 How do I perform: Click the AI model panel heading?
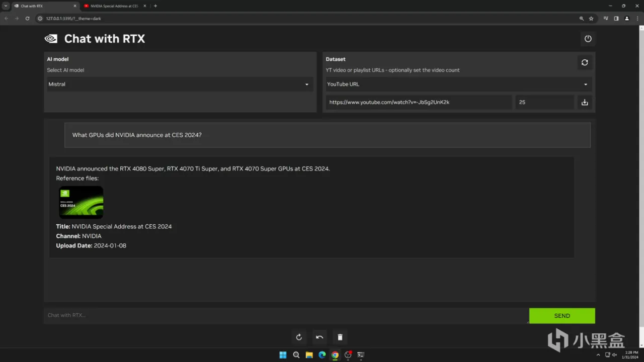pos(58,59)
